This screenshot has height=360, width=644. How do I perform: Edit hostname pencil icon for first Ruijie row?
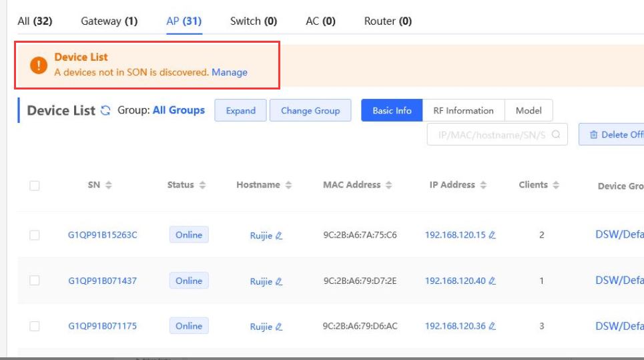(x=279, y=236)
